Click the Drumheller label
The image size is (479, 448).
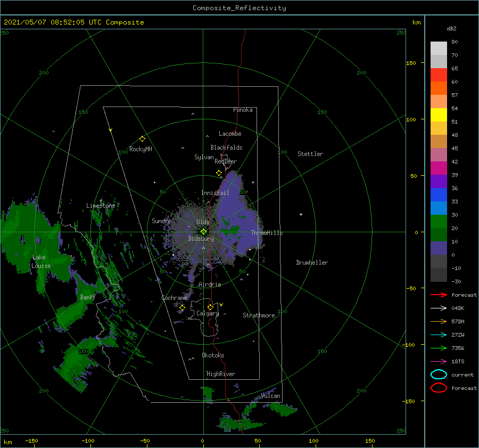tap(312, 263)
